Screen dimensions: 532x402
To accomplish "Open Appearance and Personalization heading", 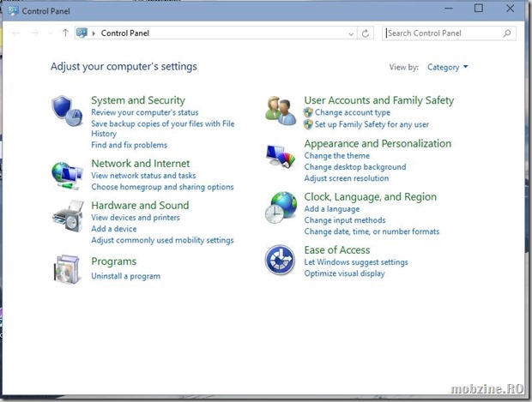I will (x=378, y=144).
